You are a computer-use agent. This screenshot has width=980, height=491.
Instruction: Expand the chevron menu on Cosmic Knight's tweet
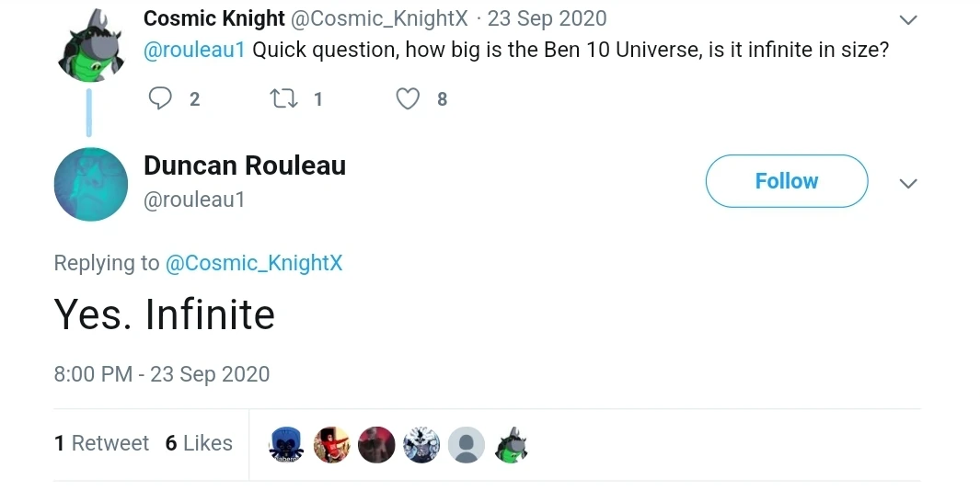[x=908, y=20]
